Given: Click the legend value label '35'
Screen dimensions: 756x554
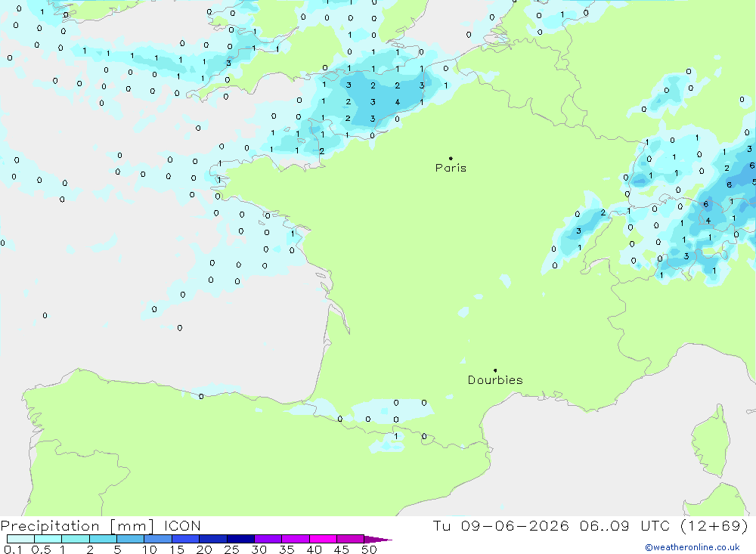Looking at the screenshot, I should [287, 549].
